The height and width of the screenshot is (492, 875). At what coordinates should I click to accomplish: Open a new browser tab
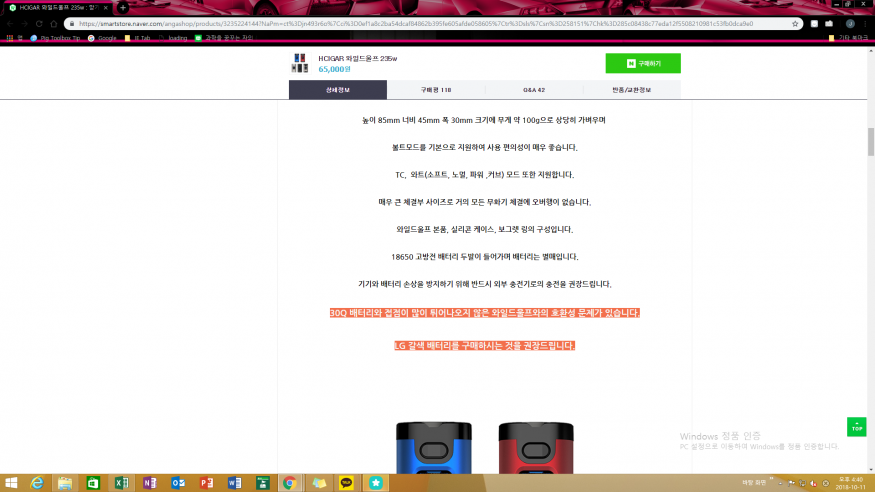[x=123, y=7]
